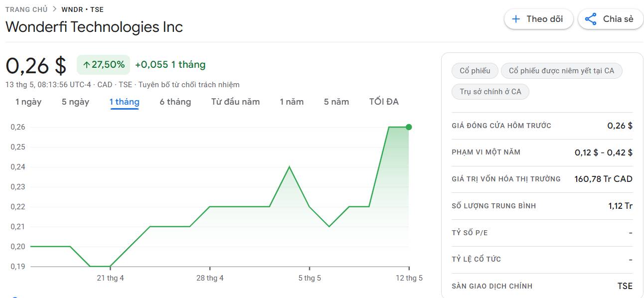Click the GIÁ TRỊ VỐN HÓA THỊ TRƯỜNG label
Viewport: 644px width, 298px height.
(x=506, y=179)
